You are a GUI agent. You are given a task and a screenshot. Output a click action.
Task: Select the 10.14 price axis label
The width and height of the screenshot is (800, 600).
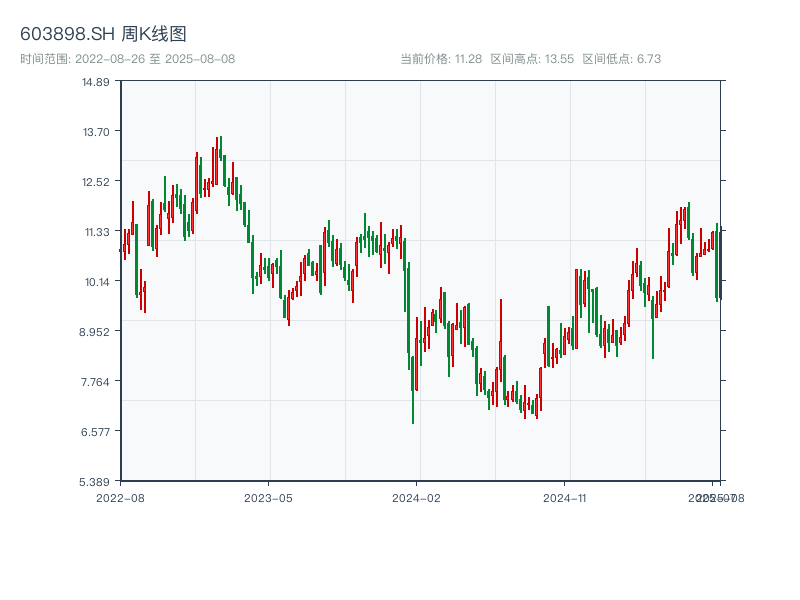(x=96, y=281)
